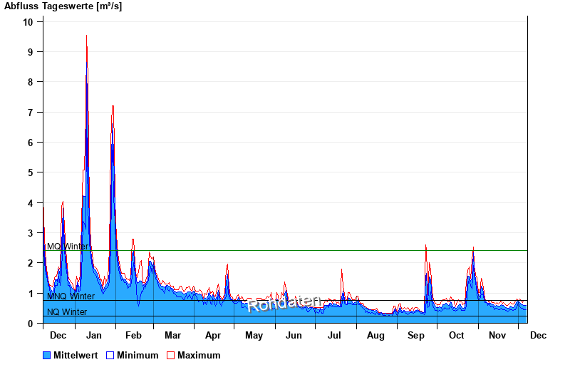Select the Nov month label on x-axis
Screen dimensions: 570x392
click(496, 335)
